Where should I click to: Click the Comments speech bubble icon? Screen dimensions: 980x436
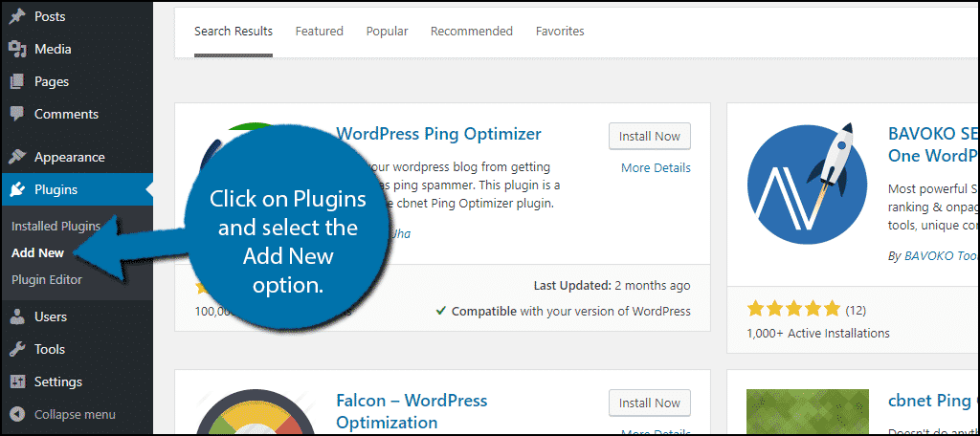tap(18, 114)
